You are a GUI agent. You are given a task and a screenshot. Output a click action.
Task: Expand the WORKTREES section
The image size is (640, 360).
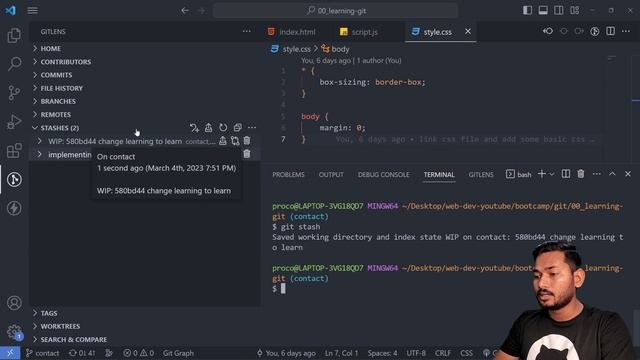[x=144, y=326]
